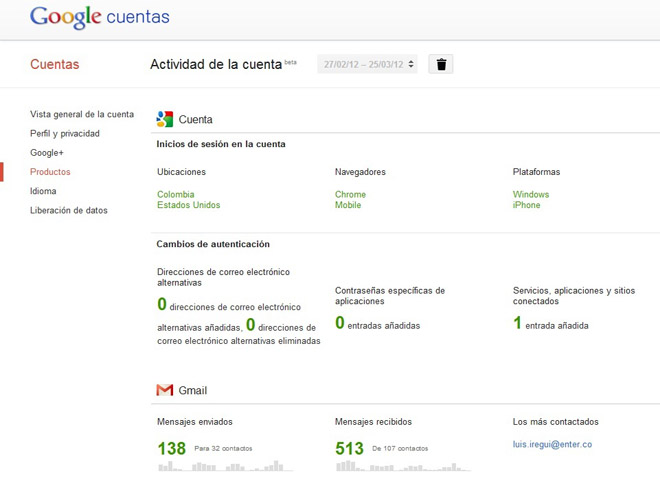
Task: Click the Cuenta section puzzle icon
Action: pos(165,119)
